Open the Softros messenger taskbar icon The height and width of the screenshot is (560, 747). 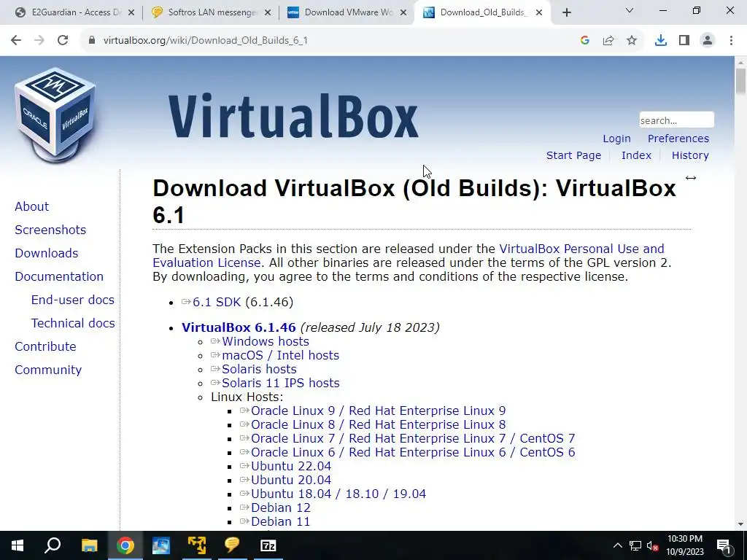232,545
